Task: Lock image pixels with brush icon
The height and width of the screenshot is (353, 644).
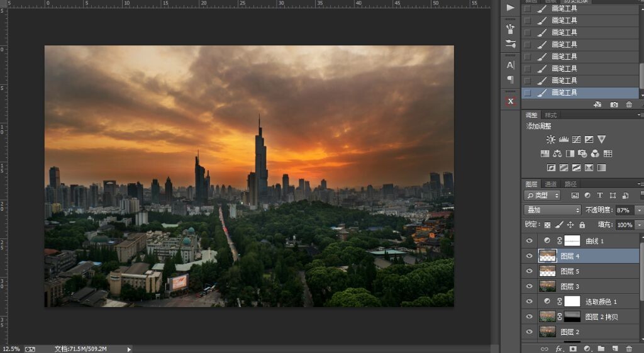Action: tap(559, 225)
